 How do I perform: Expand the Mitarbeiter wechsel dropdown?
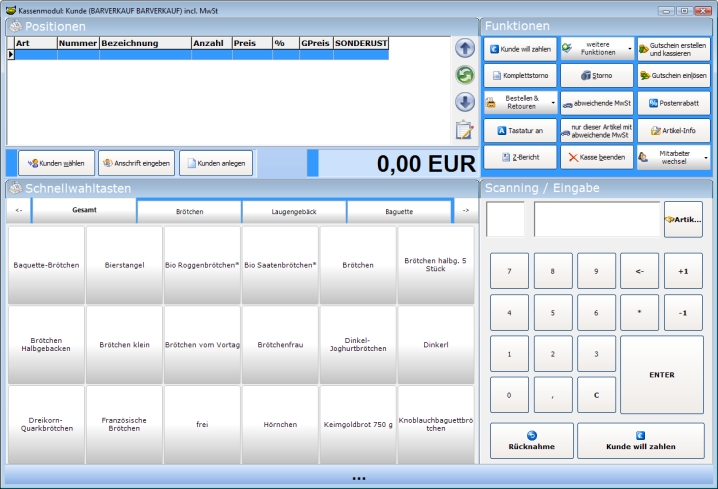click(673, 158)
